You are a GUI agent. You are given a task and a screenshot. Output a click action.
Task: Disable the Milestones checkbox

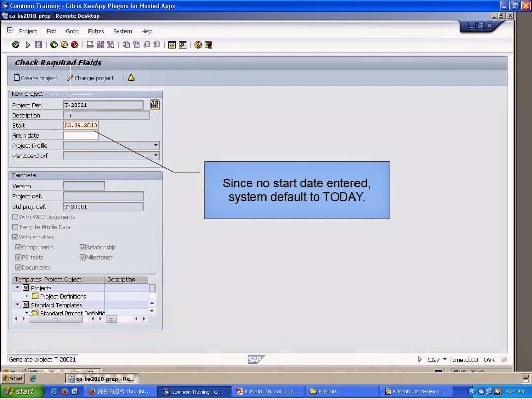pyautogui.click(x=82, y=257)
